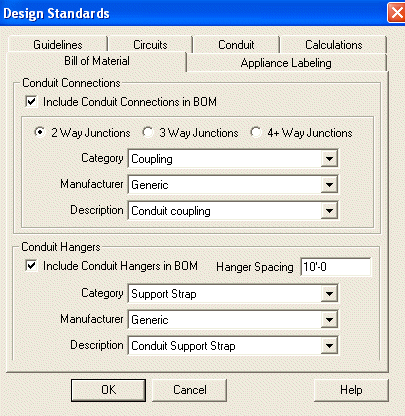
Task: Toggle Include Conduit Connections in BOM checkbox
Action: (31, 101)
